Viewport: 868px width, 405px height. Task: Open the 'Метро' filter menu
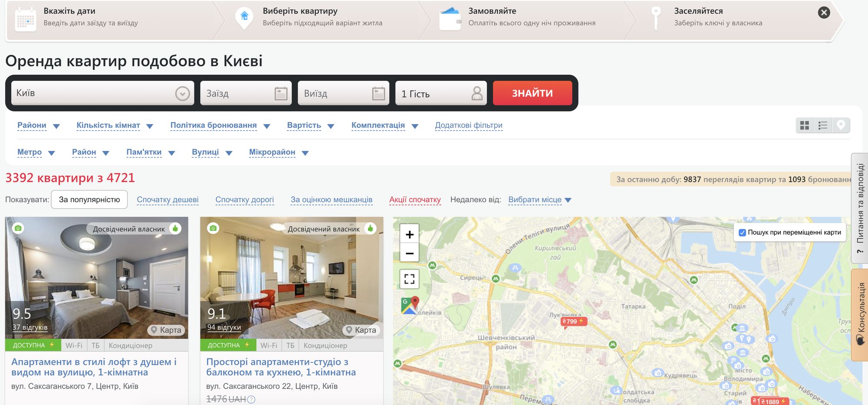tap(36, 152)
